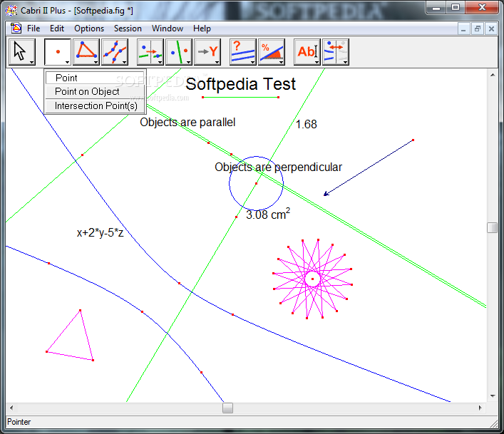Click the green segment under the title
Image resolution: width=504 pixels, height=434 pixels.
coord(240,97)
